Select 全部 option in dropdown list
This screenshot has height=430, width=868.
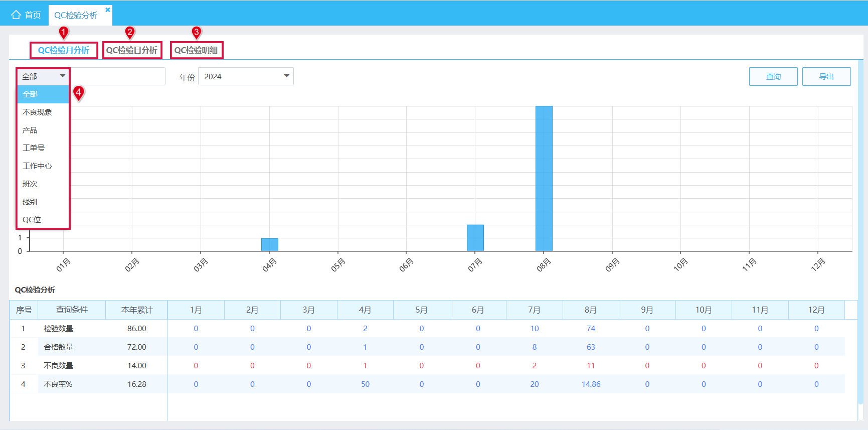tap(43, 94)
